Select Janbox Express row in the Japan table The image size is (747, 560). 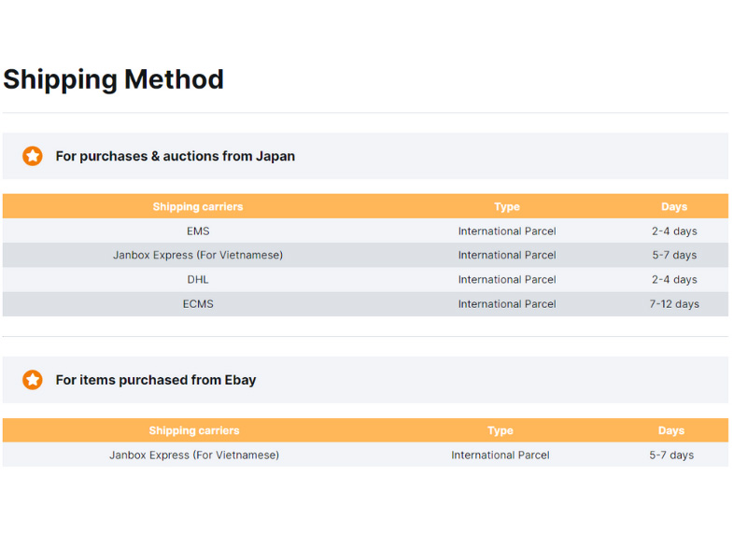click(365, 255)
